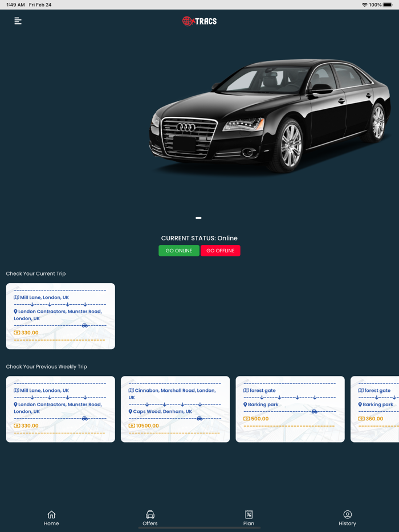399x532 pixels.
Task: Open current trip card Mill Lane
Action: click(60, 316)
